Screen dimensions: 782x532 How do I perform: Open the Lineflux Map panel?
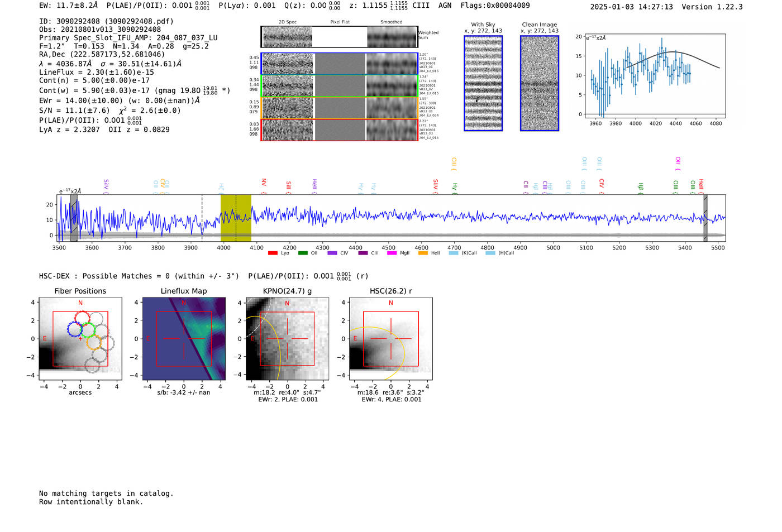coord(184,339)
